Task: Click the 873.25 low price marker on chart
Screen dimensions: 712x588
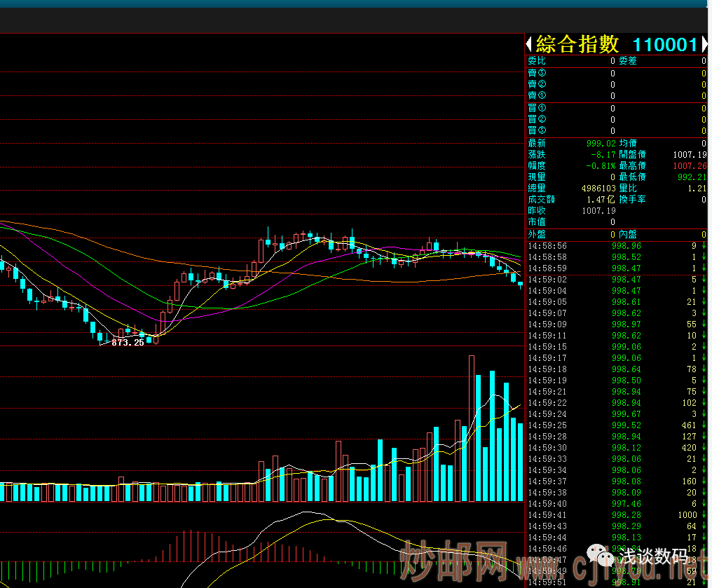Action: (128, 342)
